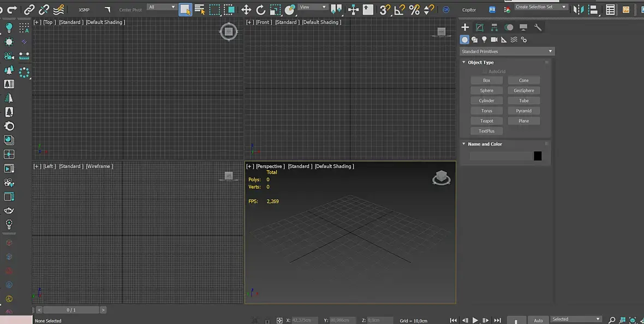This screenshot has width=644, height=324.
Task: Open Select by Name list
Action: coord(200,10)
